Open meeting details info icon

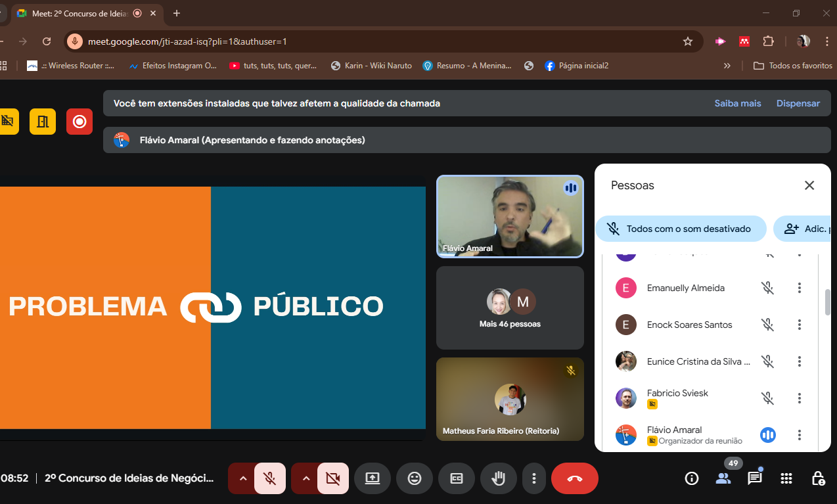[691, 478]
